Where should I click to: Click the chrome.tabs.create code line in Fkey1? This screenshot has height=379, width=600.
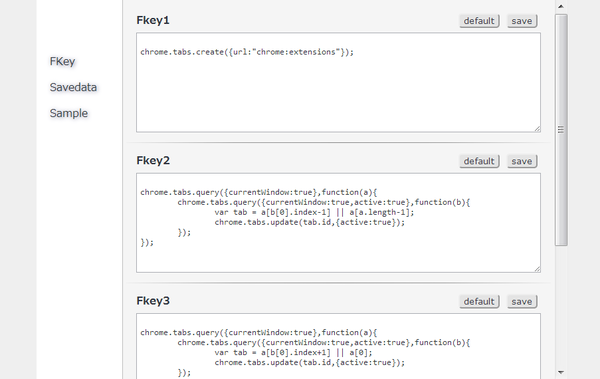[247, 52]
